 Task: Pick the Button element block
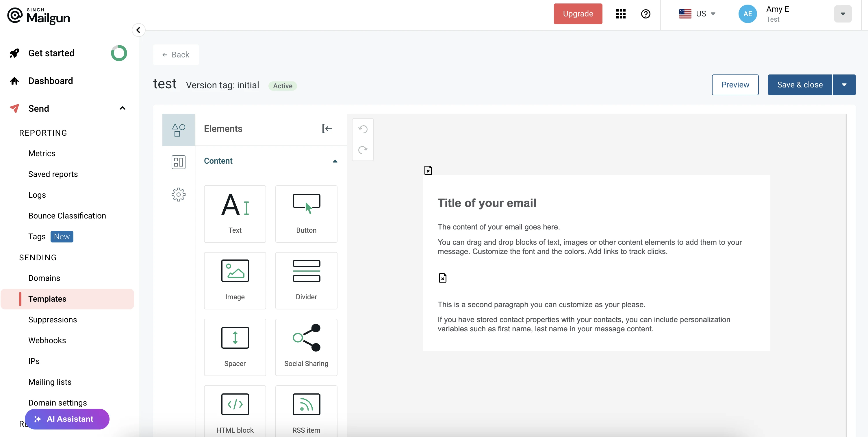point(306,214)
